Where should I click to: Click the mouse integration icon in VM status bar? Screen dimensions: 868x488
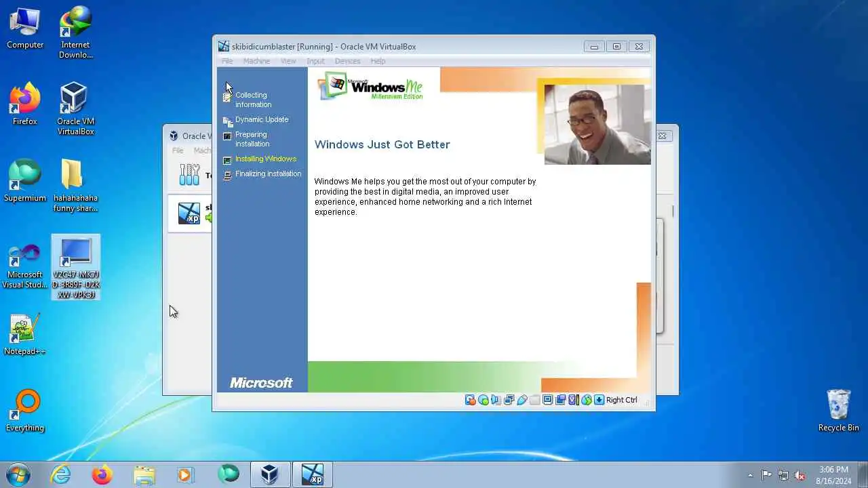point(587,400)
